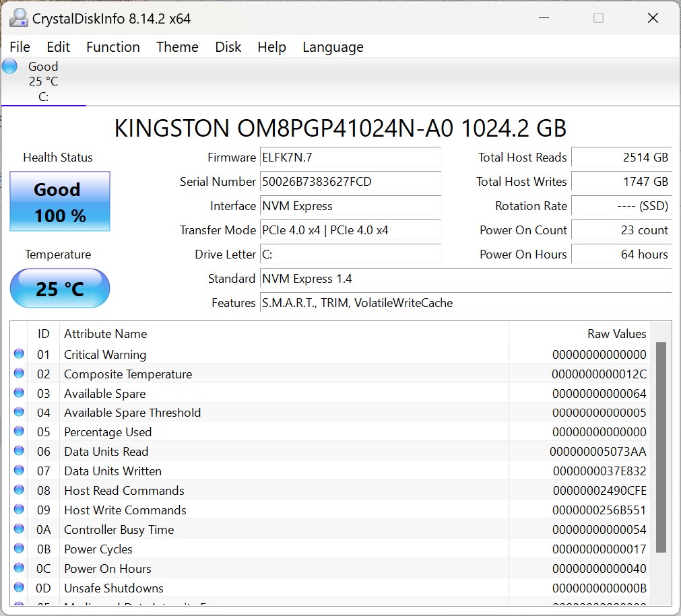Click the Firmware value field

[x=350, y=158]
